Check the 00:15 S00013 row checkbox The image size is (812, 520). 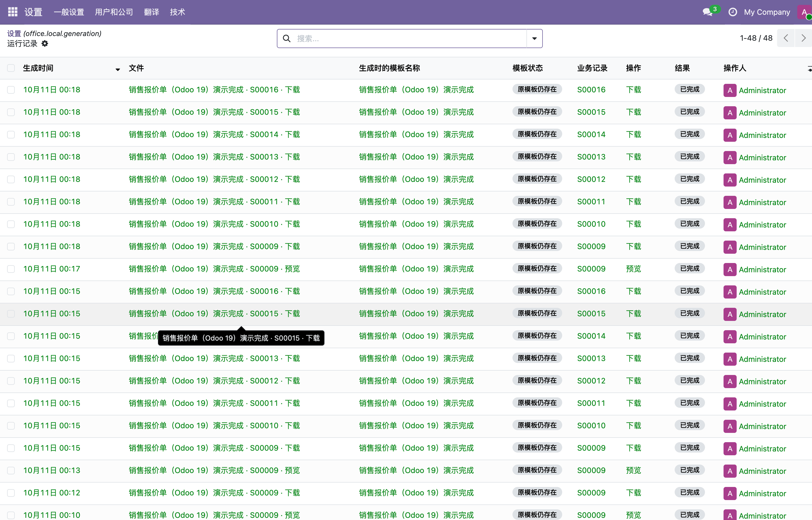pos(11,359)
